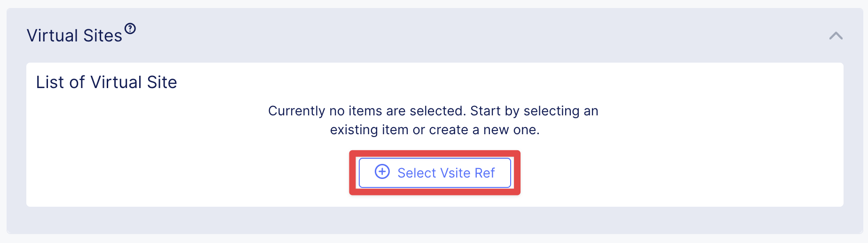Click the 'Vsite Ref' text in the button

tap(466, 173)
